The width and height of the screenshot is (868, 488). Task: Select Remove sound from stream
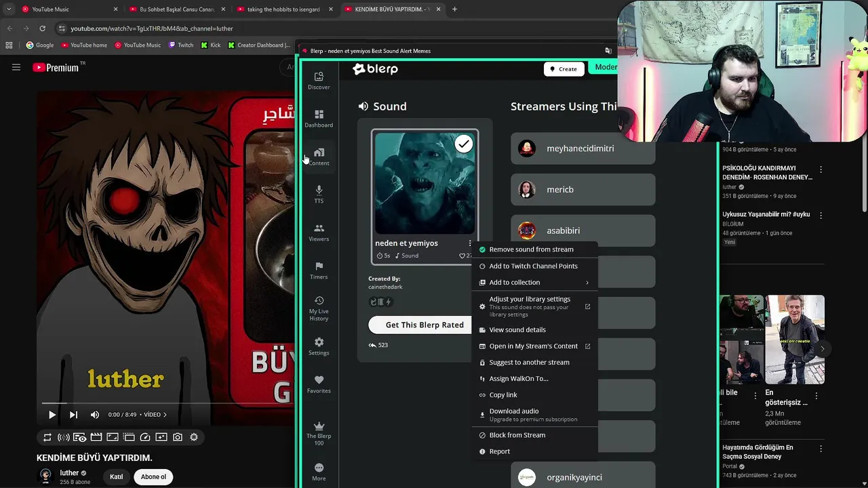[x=534, y=249]
